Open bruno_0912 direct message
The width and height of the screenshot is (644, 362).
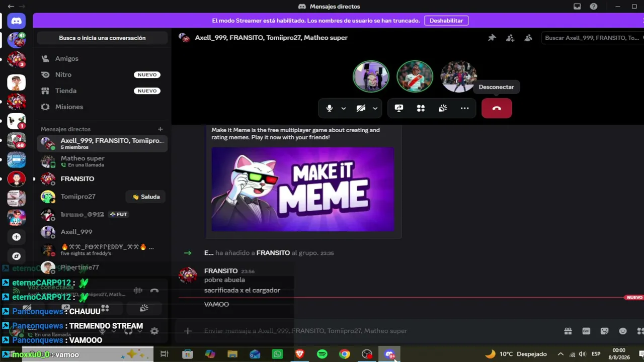102,214
